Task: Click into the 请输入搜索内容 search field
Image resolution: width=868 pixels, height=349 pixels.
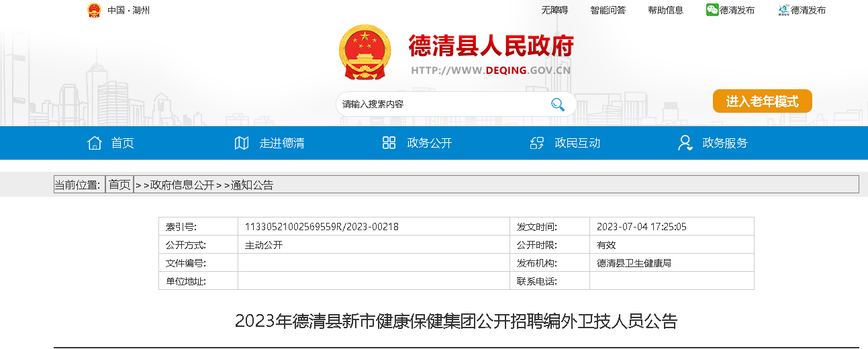Action: pos(443,104)
